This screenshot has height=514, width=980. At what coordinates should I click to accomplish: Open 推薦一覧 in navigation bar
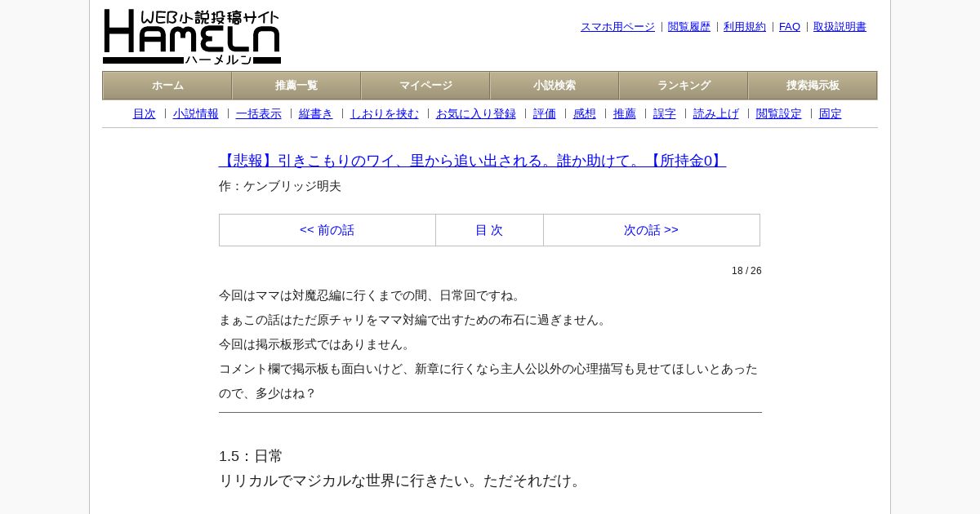[x=296, y=86]
